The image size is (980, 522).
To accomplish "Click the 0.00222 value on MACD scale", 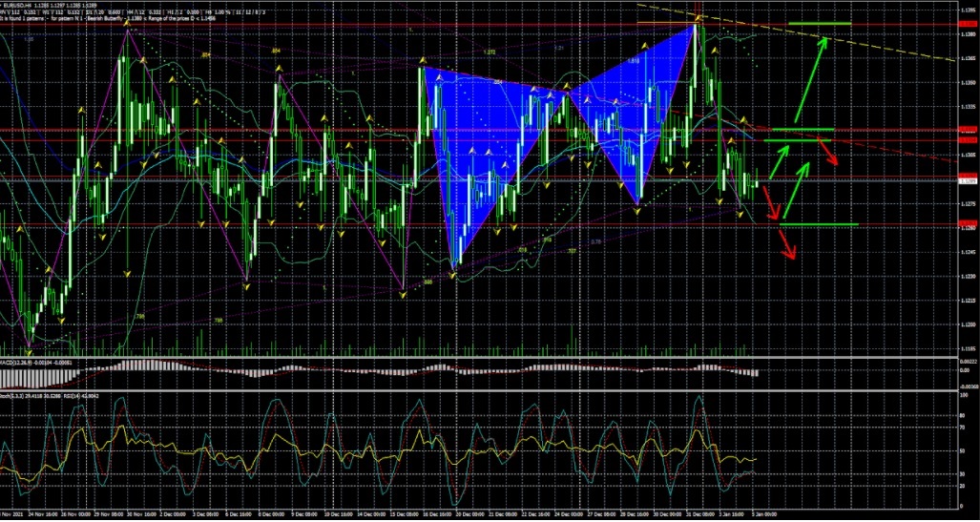I will tap(969, 364).
